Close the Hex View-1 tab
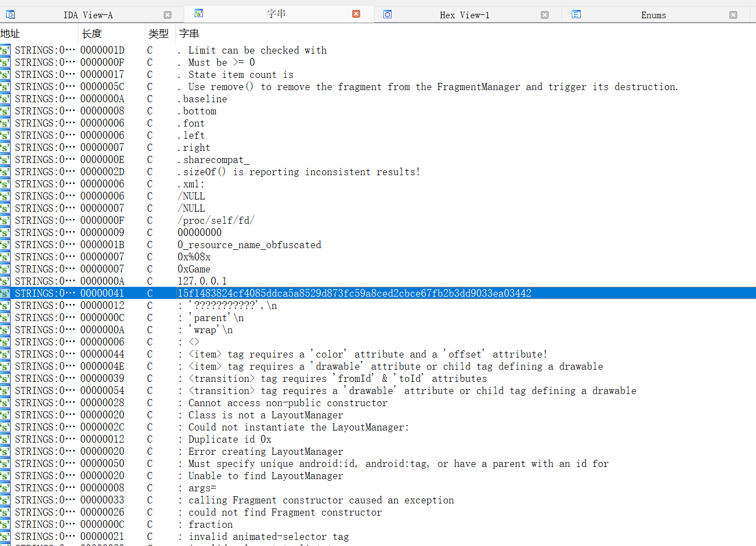 (545, 15)
